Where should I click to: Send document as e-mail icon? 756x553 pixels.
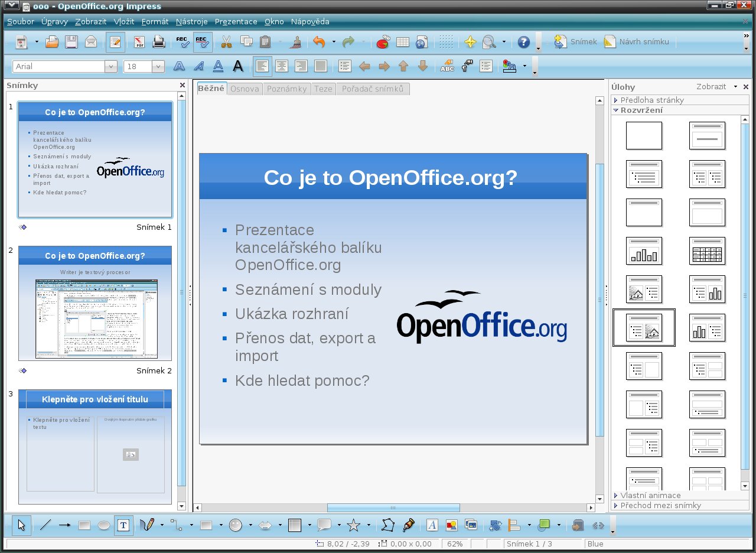91,42
